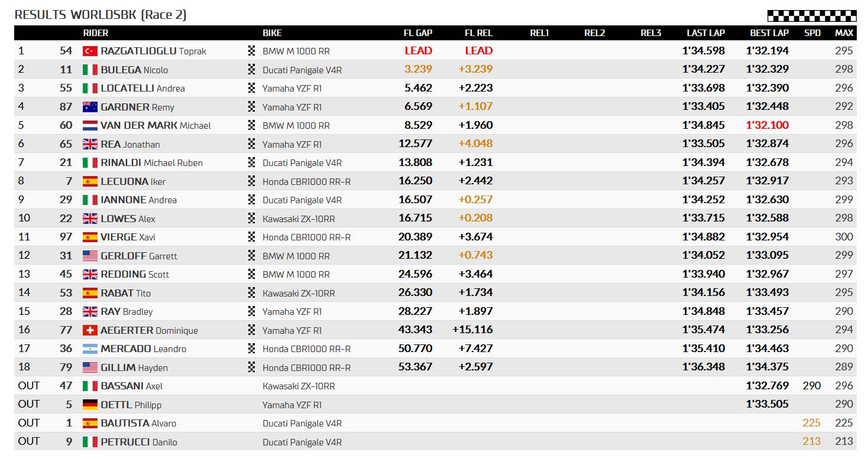Click rider name BASSANI Axel
Screen dimensions: 868x459
[131, 386]
